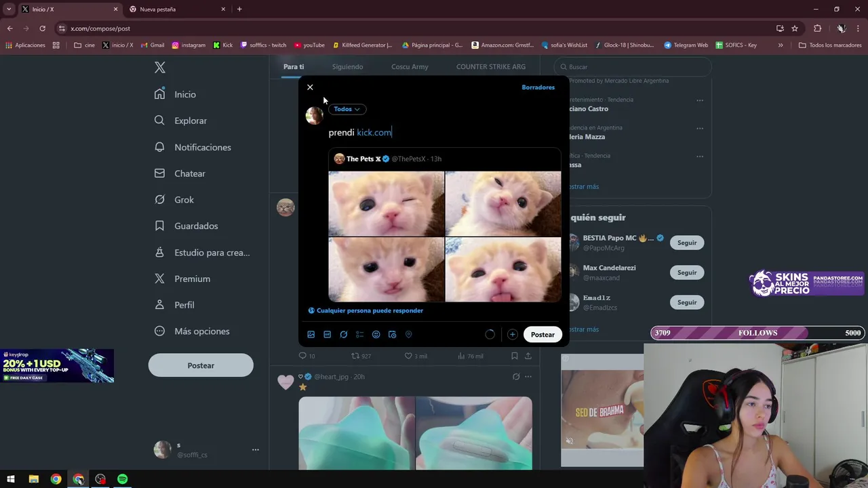868x488 pixels.
Task: Click the X logo in sidebar
Action: pos(160,67)
